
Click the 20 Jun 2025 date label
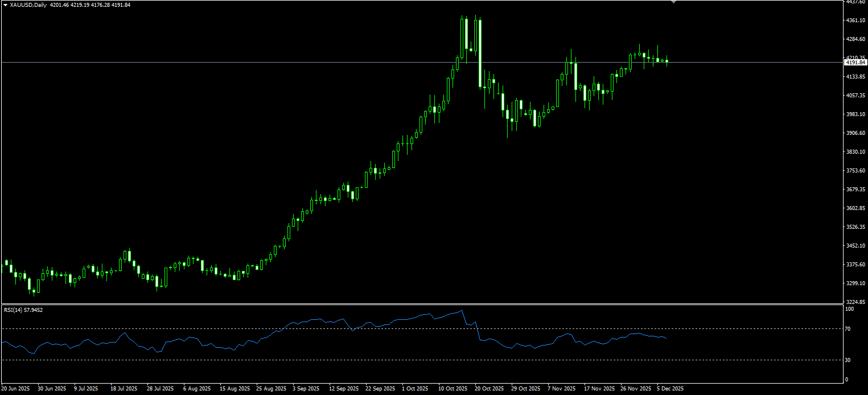click(15, 389)
